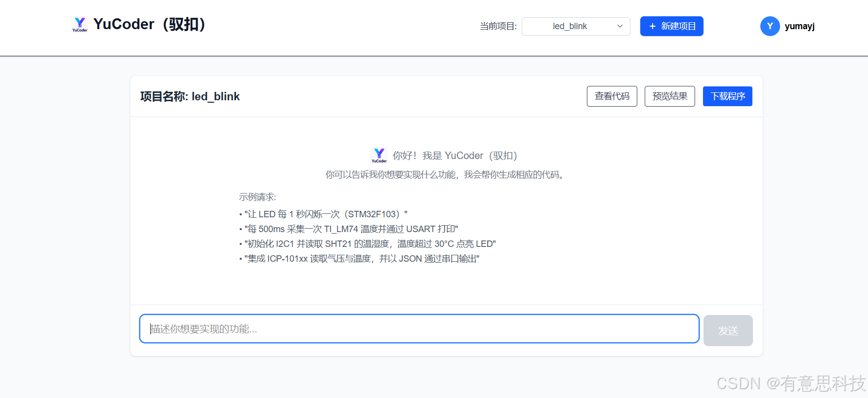Click the 新建项目 button
Viewport: 868px width, 398px height.
(x=671, y=26)
